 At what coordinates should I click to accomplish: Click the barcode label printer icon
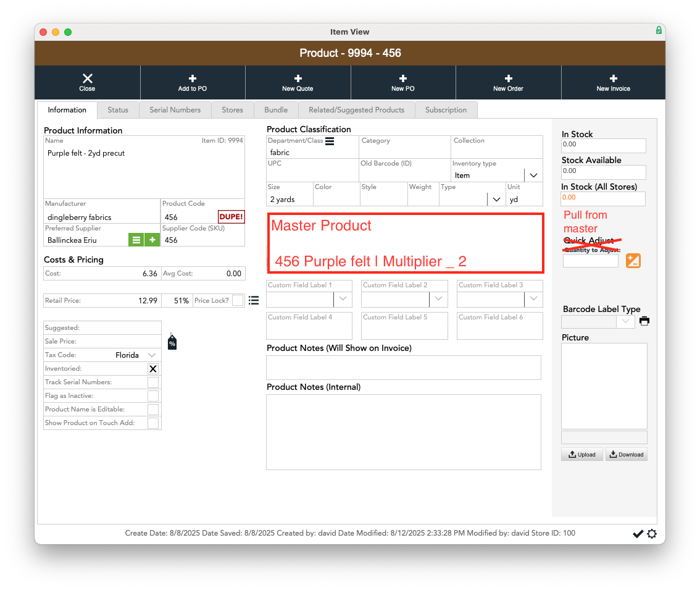pos(644,321)
